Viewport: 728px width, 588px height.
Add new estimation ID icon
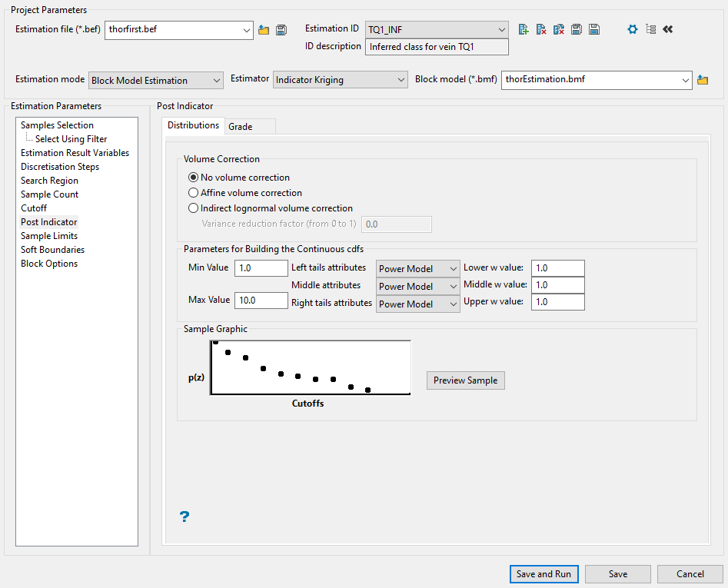click(x=524, y=29)
